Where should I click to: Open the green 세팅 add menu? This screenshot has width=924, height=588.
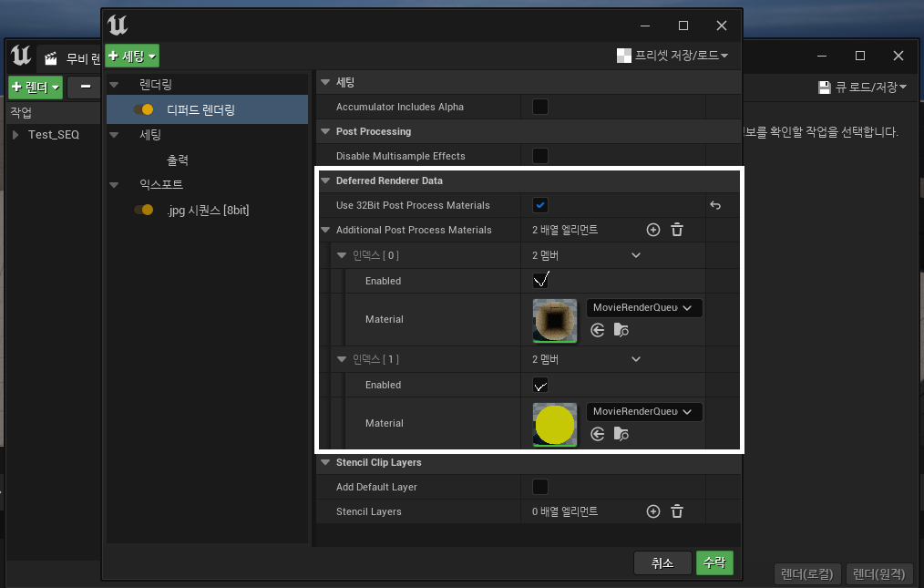pos(132,56)
